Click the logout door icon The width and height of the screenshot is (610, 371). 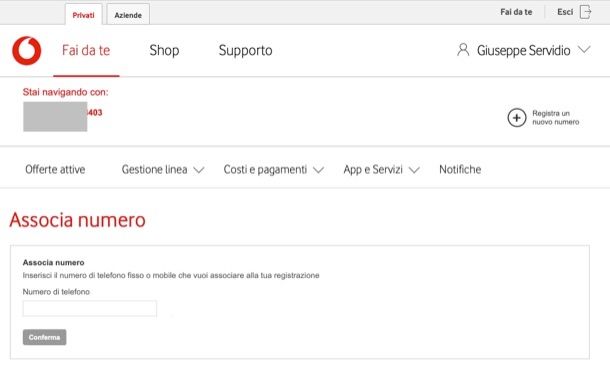585,12
